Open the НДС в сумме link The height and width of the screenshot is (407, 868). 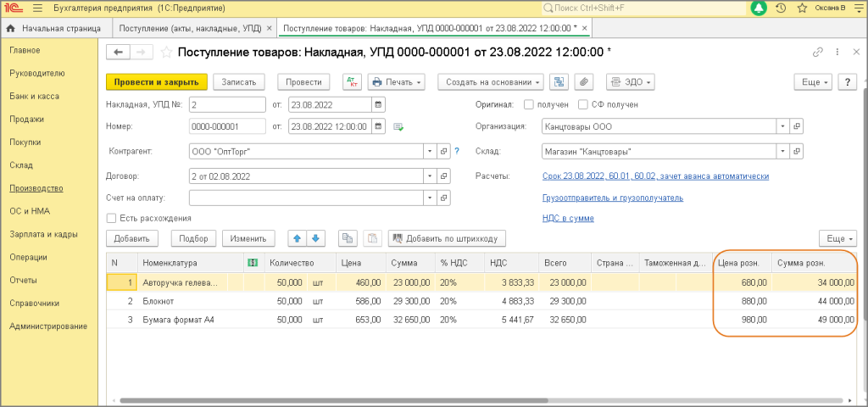tap(568, 218)
